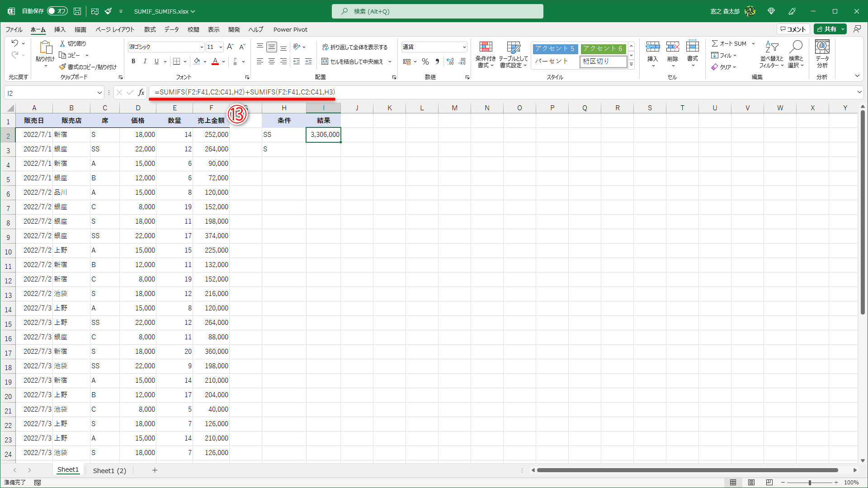Screen dimensions: 868x488
Task: Click the Wrap Text button
Action: click(x=355, y=47)
